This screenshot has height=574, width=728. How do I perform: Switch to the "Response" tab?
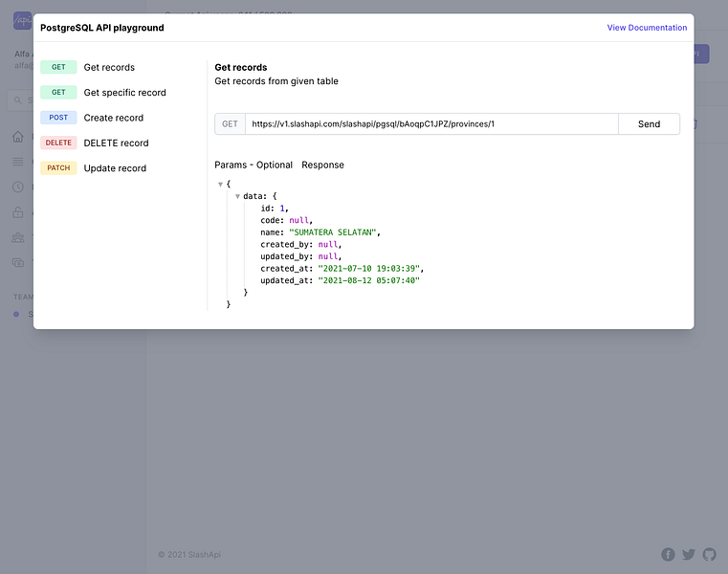coord(322,165)
